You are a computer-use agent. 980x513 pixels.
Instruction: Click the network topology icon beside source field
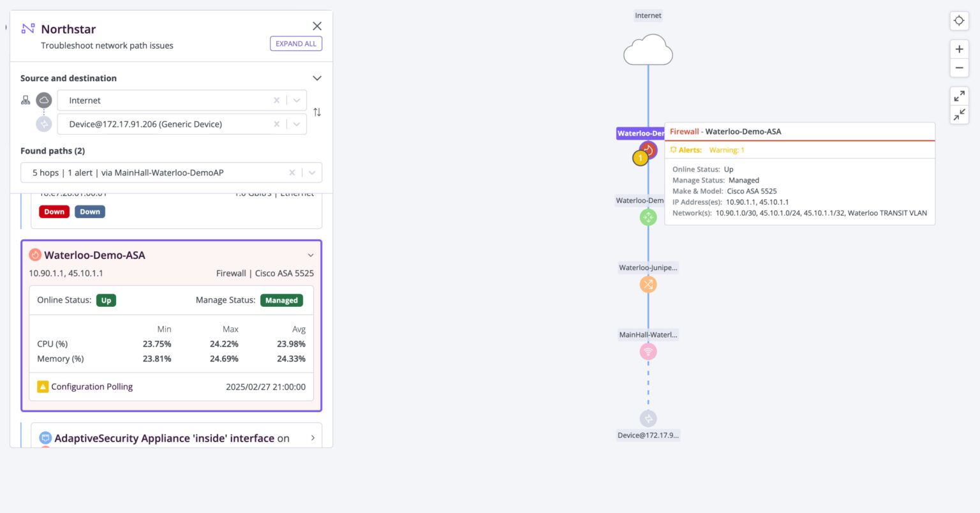[26, 100]
